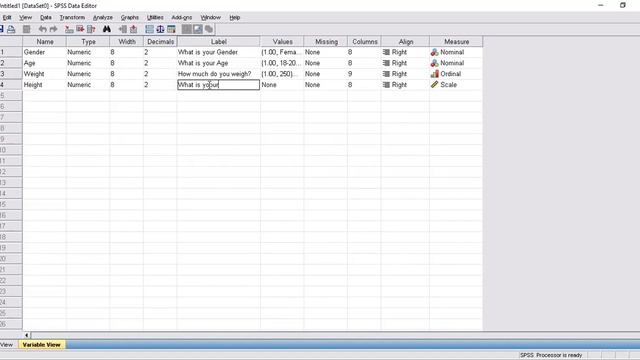Select the 'Age' name cell
Image resolution: width=640 pixels, height=360 pixels.
pos(44,63)
